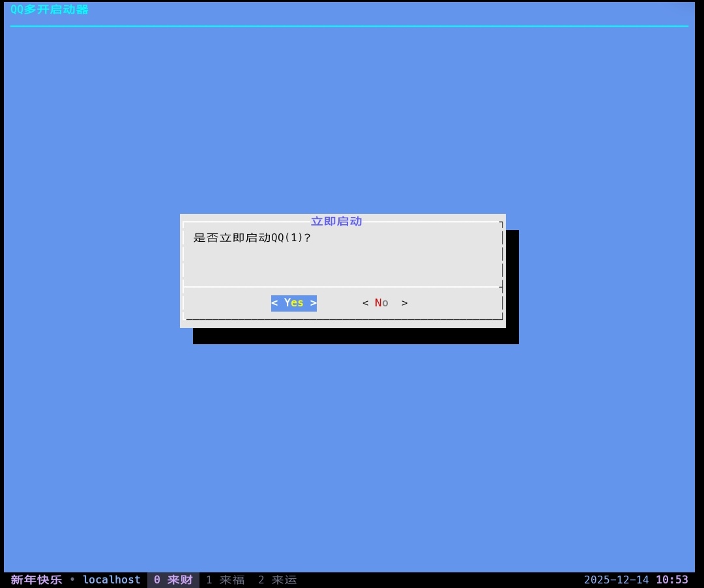The image size is (704, 588).
Task: Click the 10:53 clock in status bar
Action: pyautogui.click(x=671, y=580)
